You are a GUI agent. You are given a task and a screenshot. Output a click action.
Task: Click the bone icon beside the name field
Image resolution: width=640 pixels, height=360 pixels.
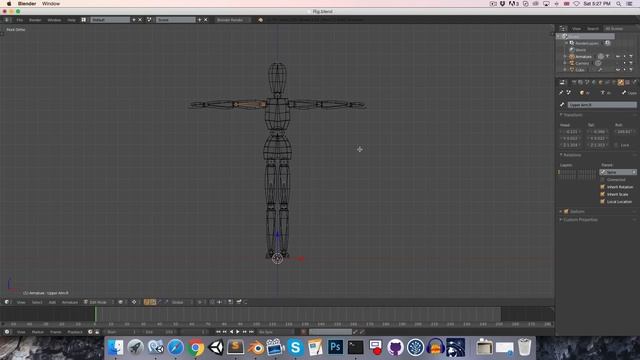point(562,105)
